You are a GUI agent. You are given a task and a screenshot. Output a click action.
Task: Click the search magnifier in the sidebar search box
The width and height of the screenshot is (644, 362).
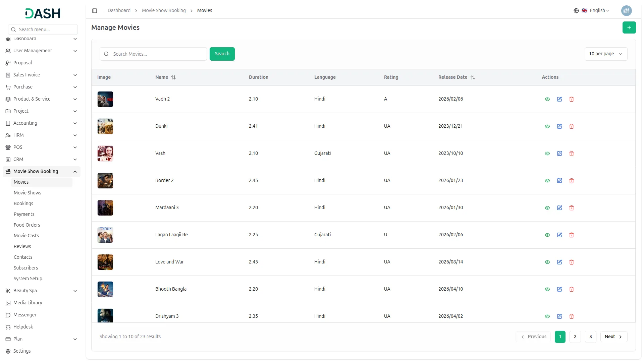point(13,29)
